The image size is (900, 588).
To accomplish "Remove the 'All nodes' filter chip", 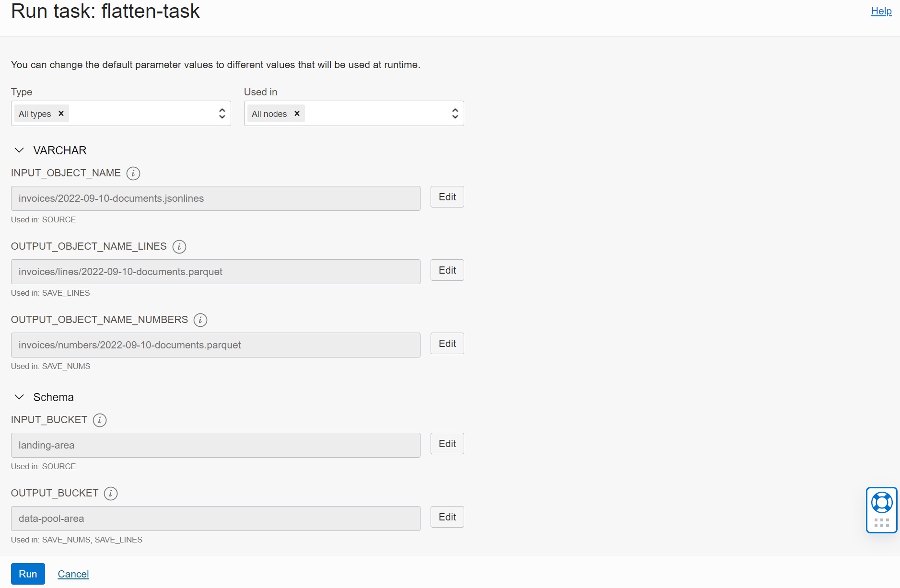I will (297, 114).
